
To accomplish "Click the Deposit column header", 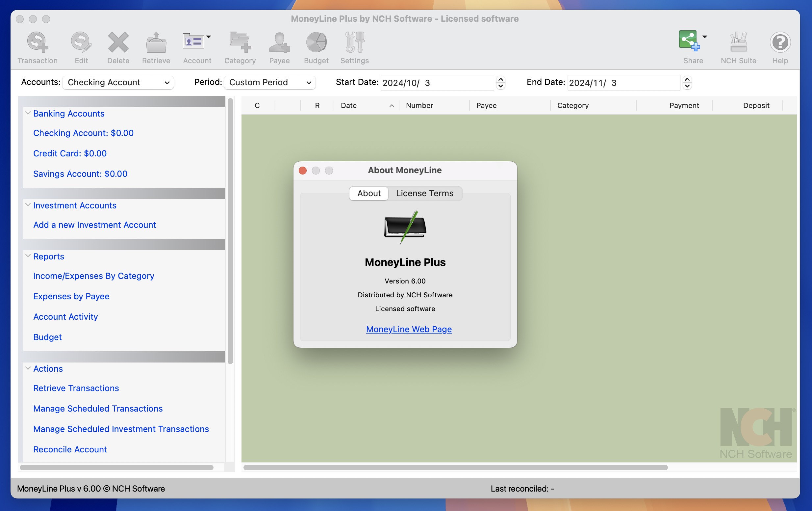I will pos(748,105).
